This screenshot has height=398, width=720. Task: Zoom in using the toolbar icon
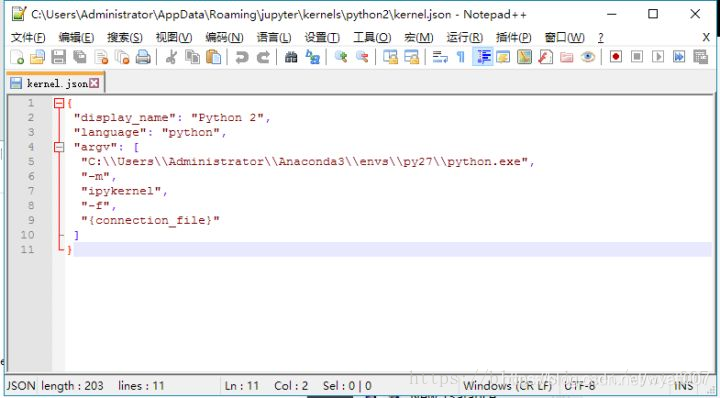[341, 57]
